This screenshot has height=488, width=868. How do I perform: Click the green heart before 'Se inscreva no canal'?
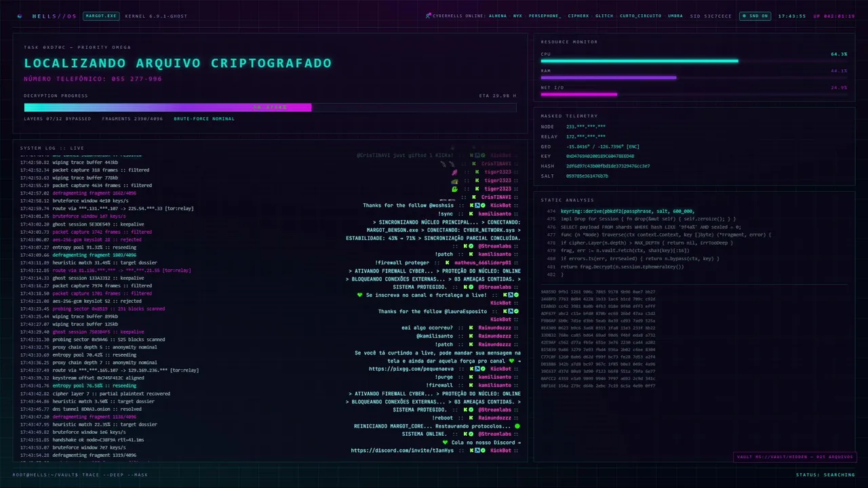(360, 295)
